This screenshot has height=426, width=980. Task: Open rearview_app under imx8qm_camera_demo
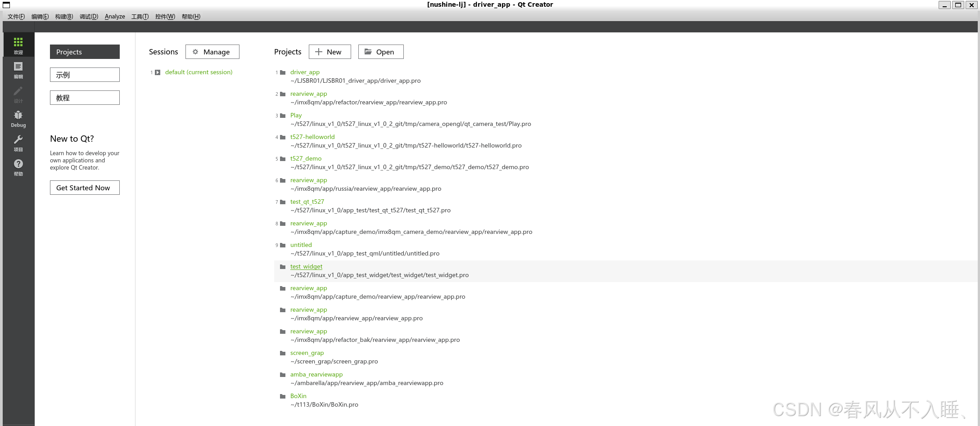pyautogui.click(x=308, y=224)
